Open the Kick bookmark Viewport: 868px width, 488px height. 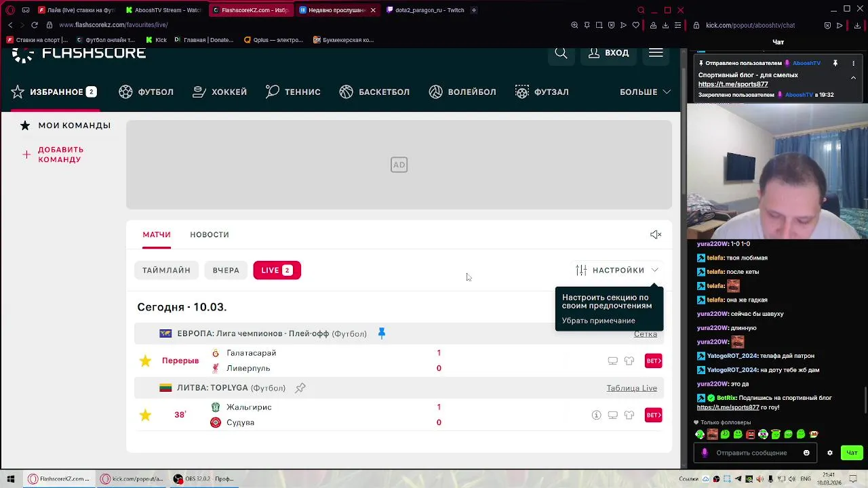[x=157, y=40]
